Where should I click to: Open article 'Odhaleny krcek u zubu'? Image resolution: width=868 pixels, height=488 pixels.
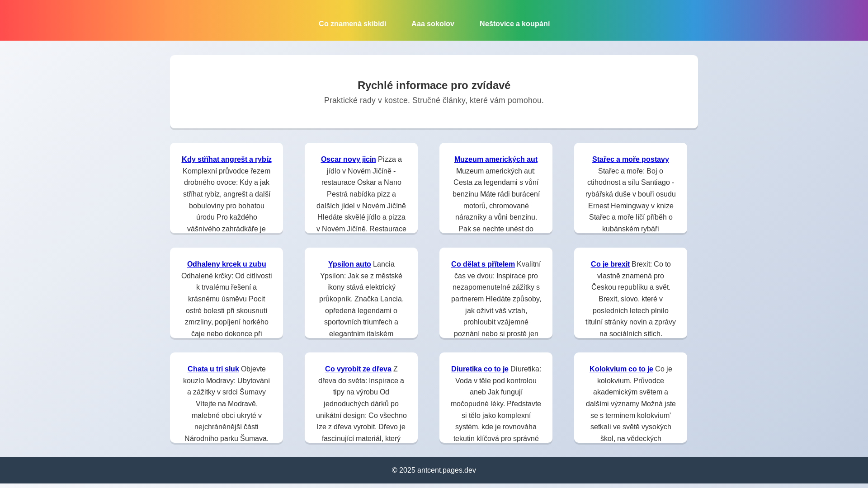pyautogui.click(x=226, y=264)
